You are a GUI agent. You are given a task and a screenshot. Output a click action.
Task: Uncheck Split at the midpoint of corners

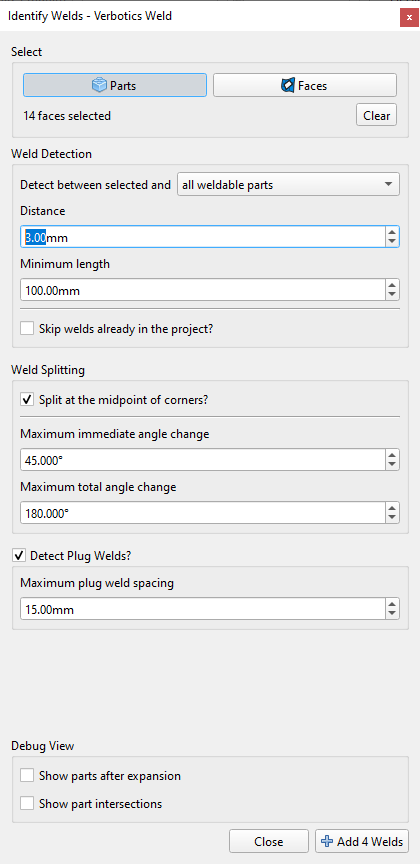tap(27, 399)
